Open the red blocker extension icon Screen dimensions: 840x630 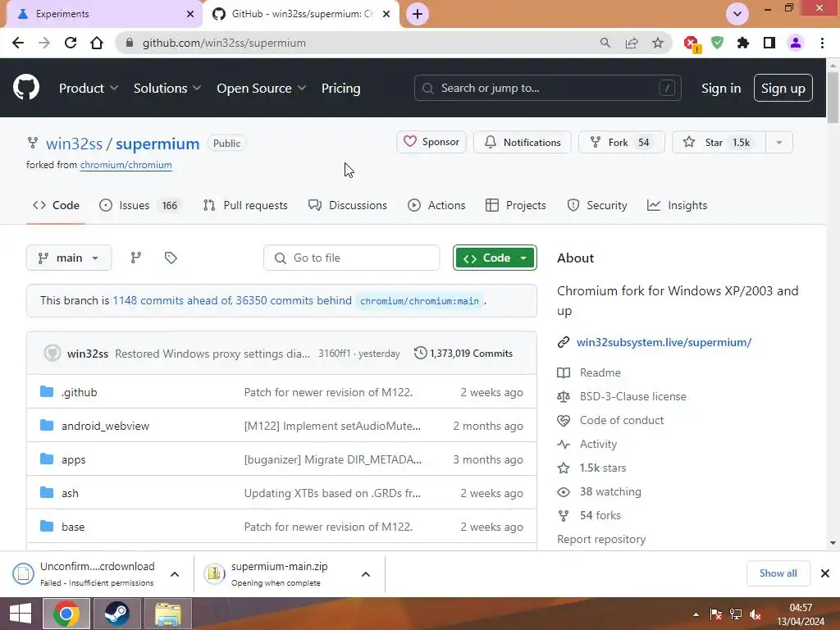click(692, 43)
